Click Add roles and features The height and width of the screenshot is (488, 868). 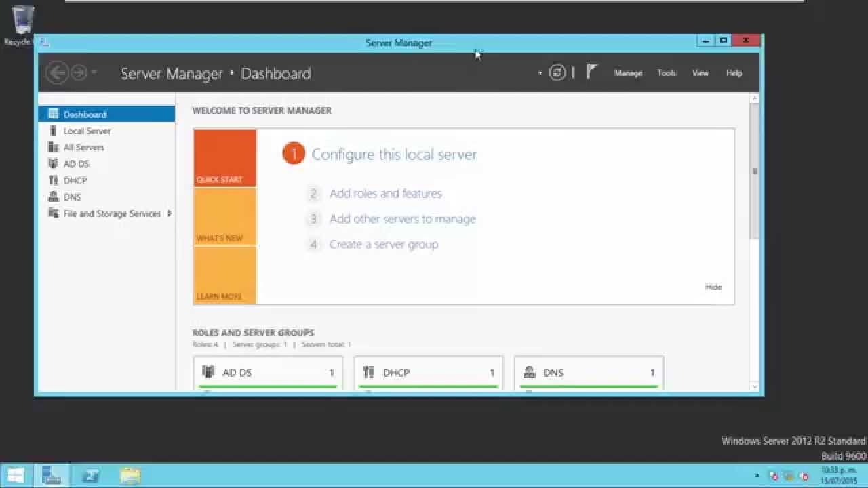385,193
